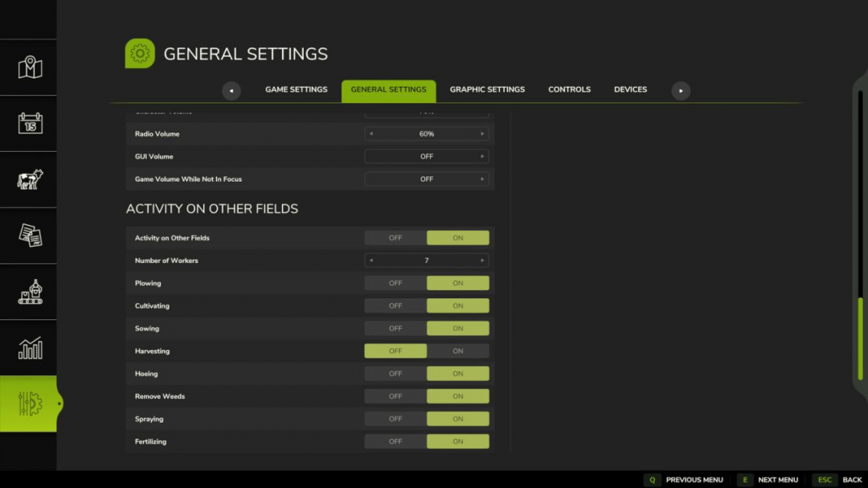Viewport: 868px width, 488px height.
Task: Set Spraying to OFF
Action: [x=395, y=420]
